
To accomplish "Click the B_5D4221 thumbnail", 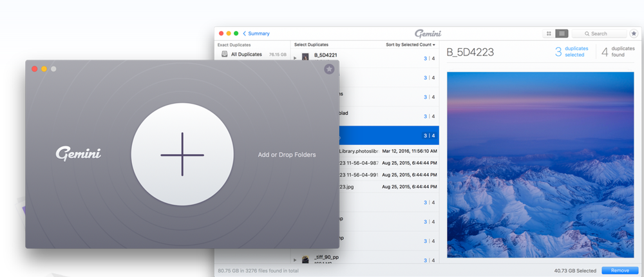I will tap(305, 57).
